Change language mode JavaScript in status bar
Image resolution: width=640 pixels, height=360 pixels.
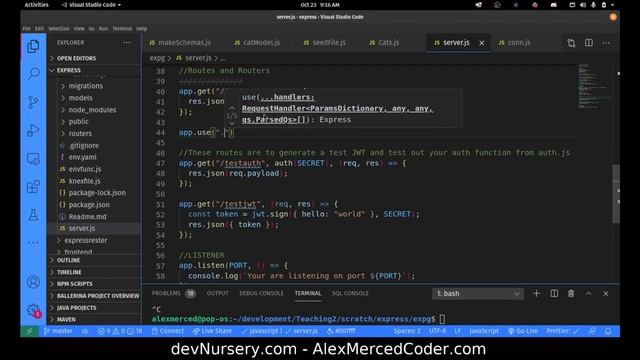(484, 331)
